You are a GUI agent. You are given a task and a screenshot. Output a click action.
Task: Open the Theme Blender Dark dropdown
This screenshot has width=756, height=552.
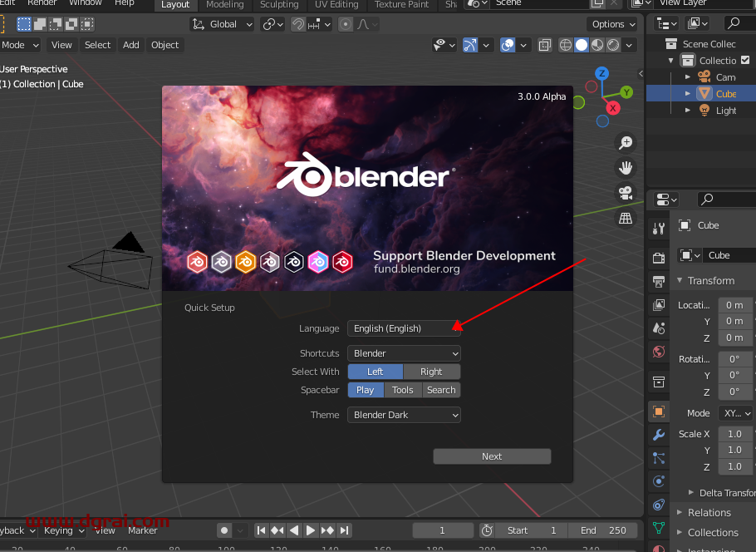click(x=404, y=415)
